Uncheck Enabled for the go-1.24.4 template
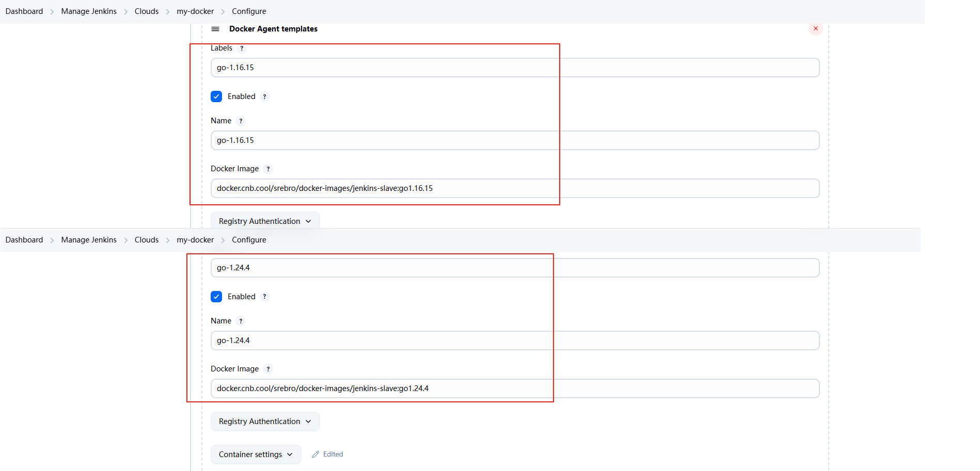This screenshot has width=980, height=471. click(216, 297)
